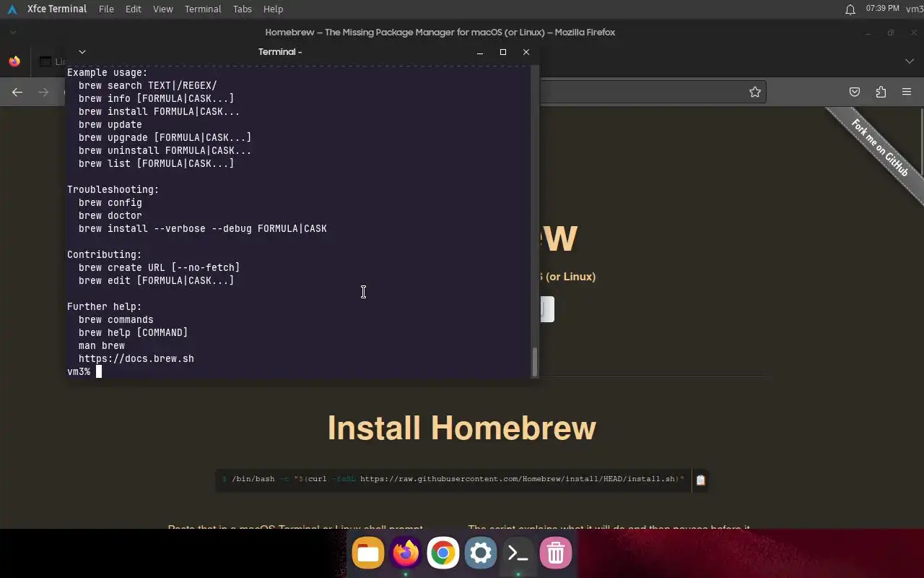Screen dimensions: 924x578
Task: Click the https://docs.brew.sh text in terminal
Action: 136,358
